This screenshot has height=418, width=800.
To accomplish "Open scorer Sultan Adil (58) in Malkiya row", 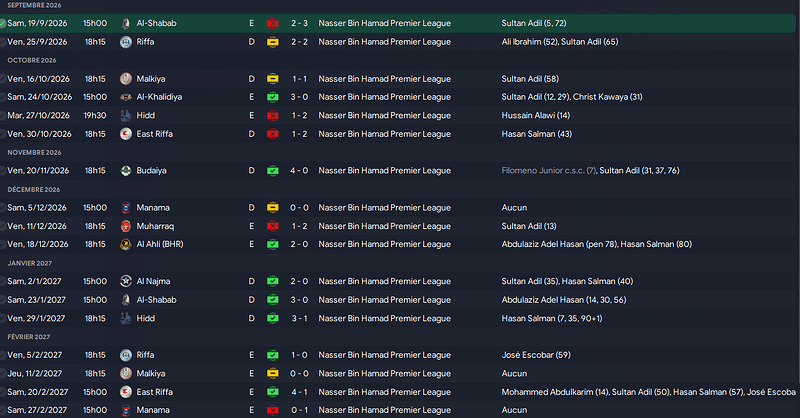I will coord(530,79).
